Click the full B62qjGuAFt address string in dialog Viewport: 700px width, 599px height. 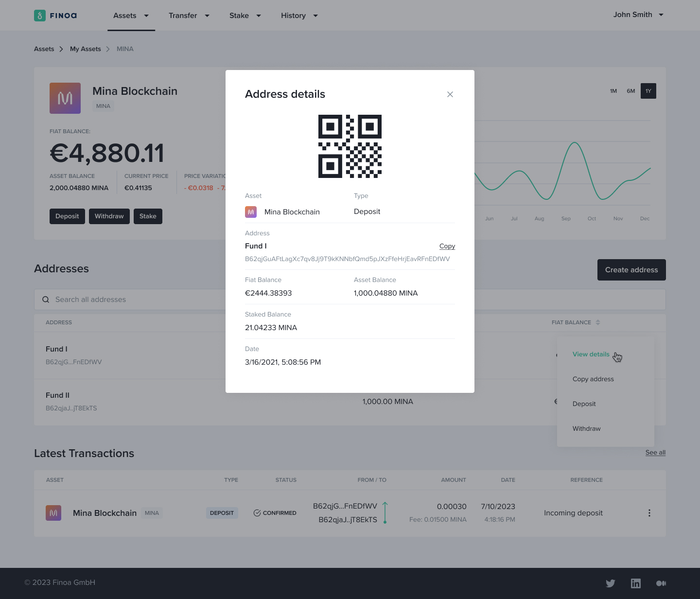coord(348,259)
